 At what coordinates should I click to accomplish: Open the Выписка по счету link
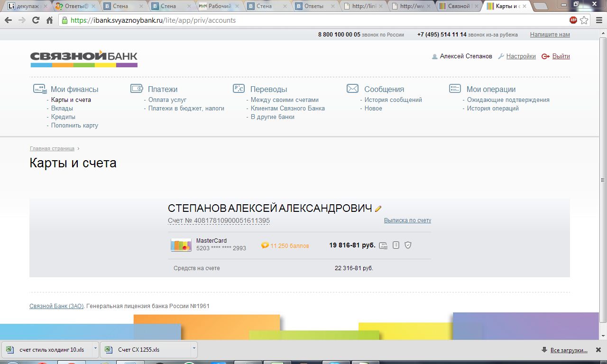(x=407, y=220)
